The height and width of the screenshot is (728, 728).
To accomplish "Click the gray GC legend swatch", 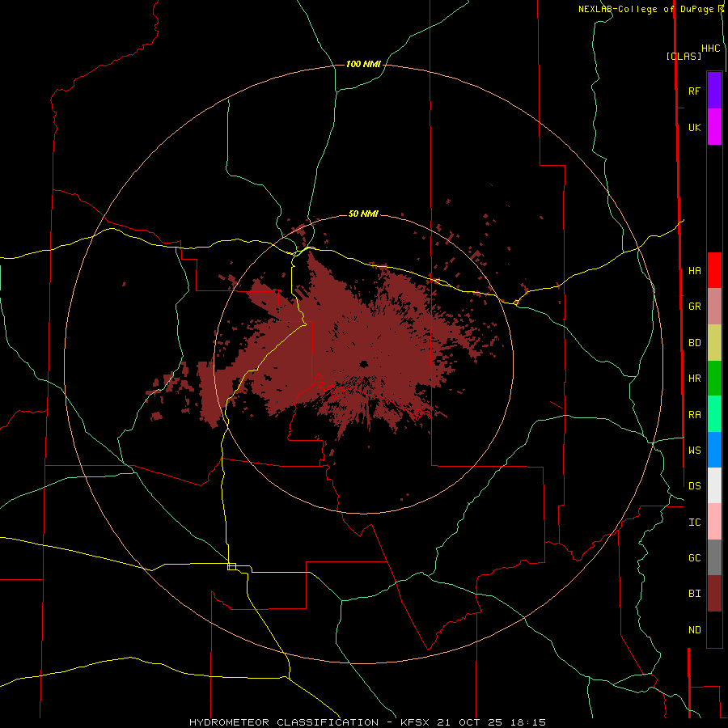I will coord(714,557).
